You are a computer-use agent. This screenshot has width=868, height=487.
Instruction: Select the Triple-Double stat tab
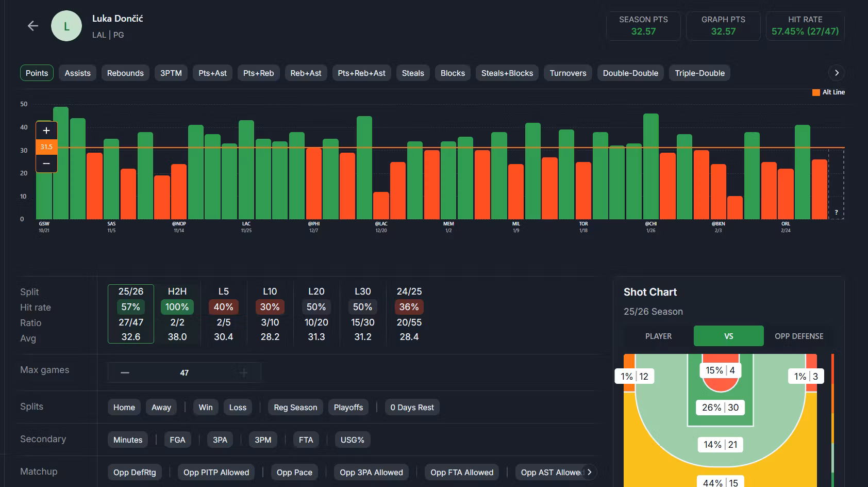(699, 73)
